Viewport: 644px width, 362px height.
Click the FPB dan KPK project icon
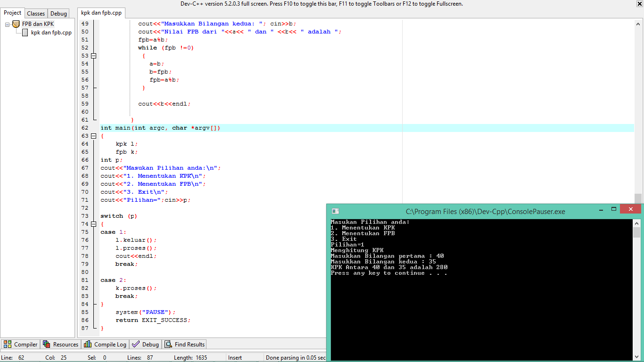click(16, 24)
